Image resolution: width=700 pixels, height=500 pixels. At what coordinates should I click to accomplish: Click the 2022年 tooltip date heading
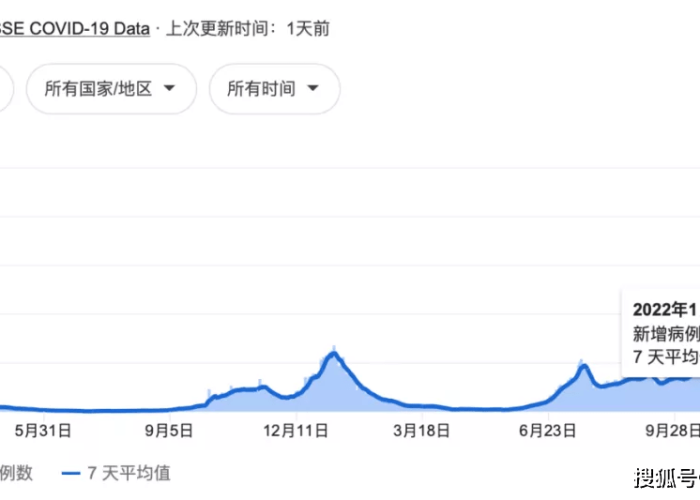666,309
